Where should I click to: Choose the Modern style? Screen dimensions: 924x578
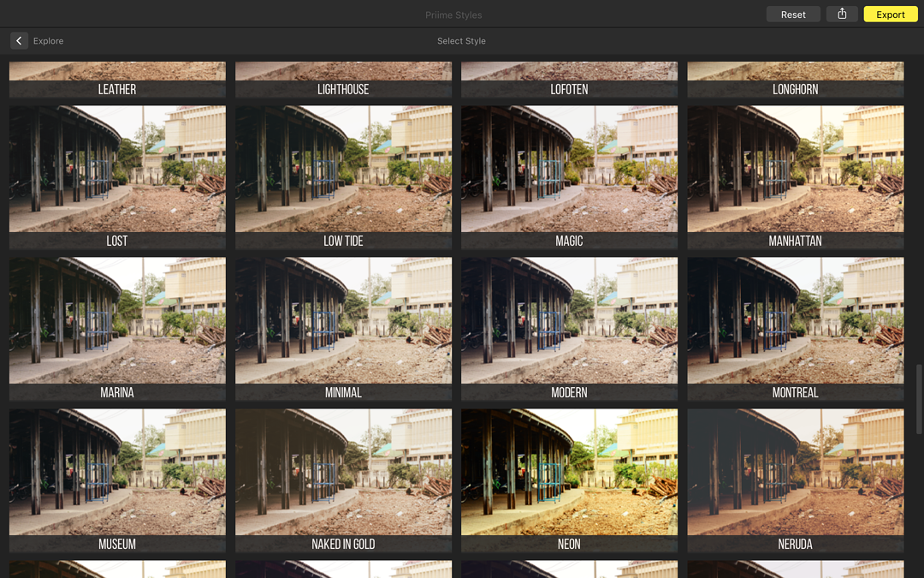(569, 329)
